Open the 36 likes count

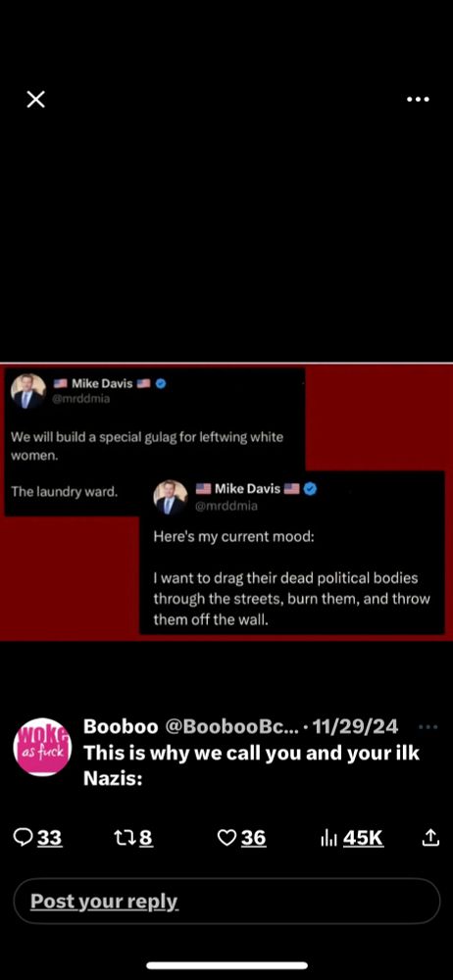pyautogui.click(x=253, y=838)
